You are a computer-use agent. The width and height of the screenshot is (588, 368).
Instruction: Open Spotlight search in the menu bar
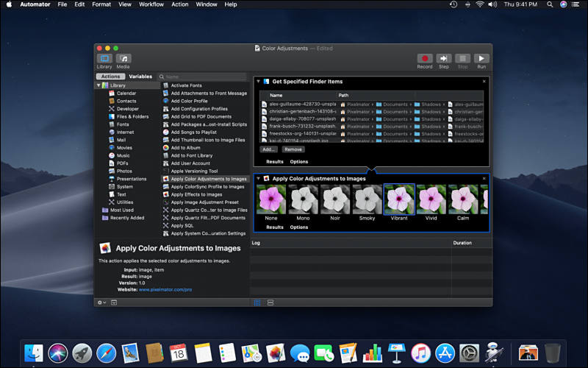coord(550,4)
